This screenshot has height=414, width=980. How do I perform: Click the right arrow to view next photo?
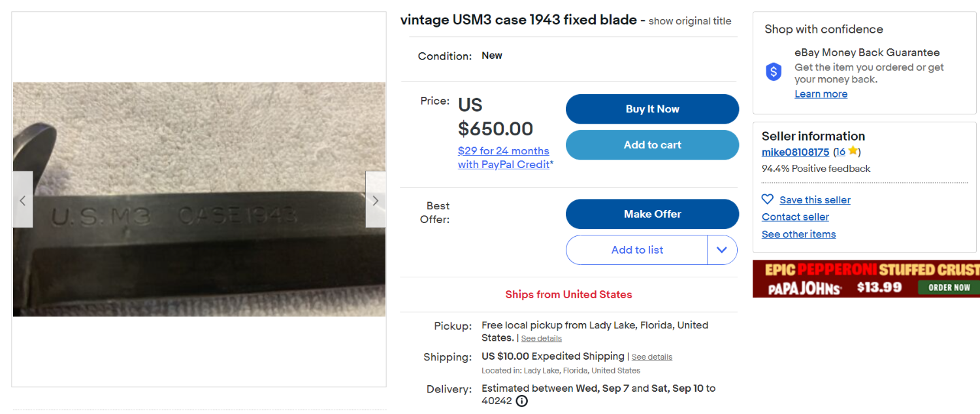[375, 199]
